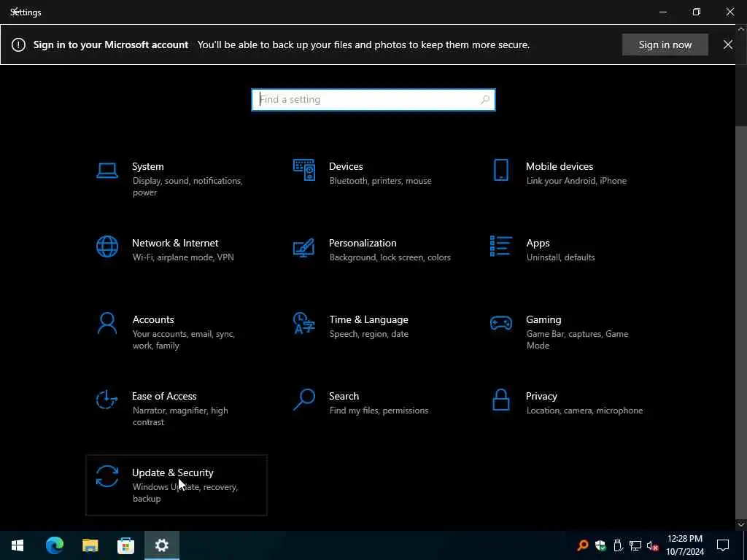Screen dimensions: 747x560
Task: Click magnifier icon in Find a setting box
Action: click(485, 99)
